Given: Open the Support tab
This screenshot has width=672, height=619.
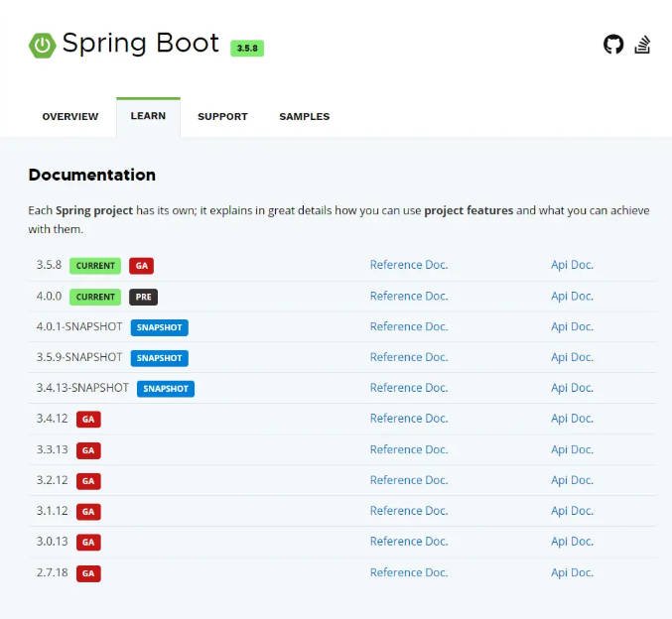Looking at the screenshot, I should pos(222,117).
